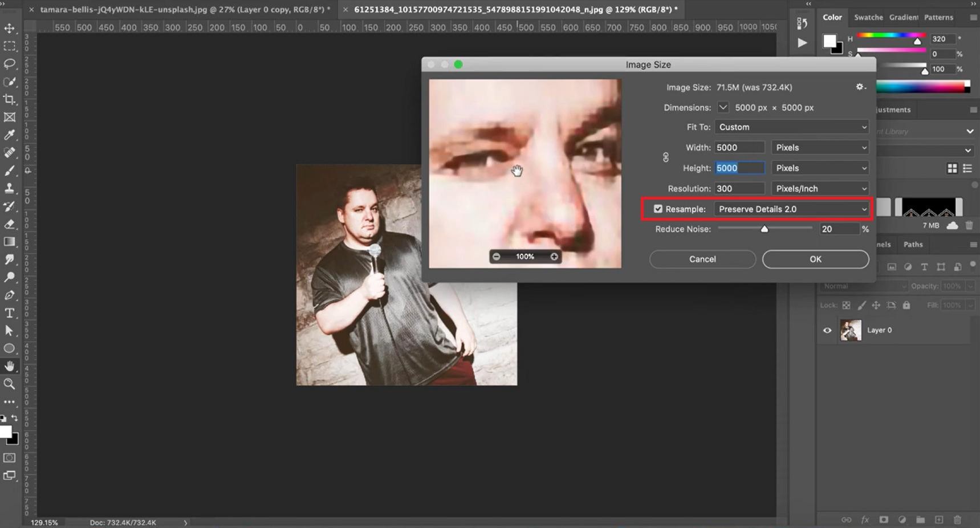Screen dimensions: 980x528
Task: Click the layer effects fx icon
Action: (865, 519)
